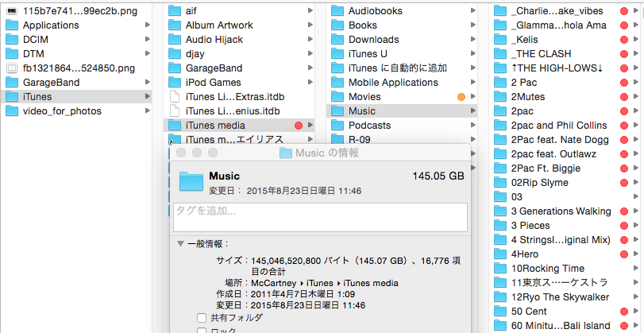The height and width of the screenshot is (333, 644).
Task: Click the 2 Pac folder icon
Action: pyautogui.click(x=500, y=83)
